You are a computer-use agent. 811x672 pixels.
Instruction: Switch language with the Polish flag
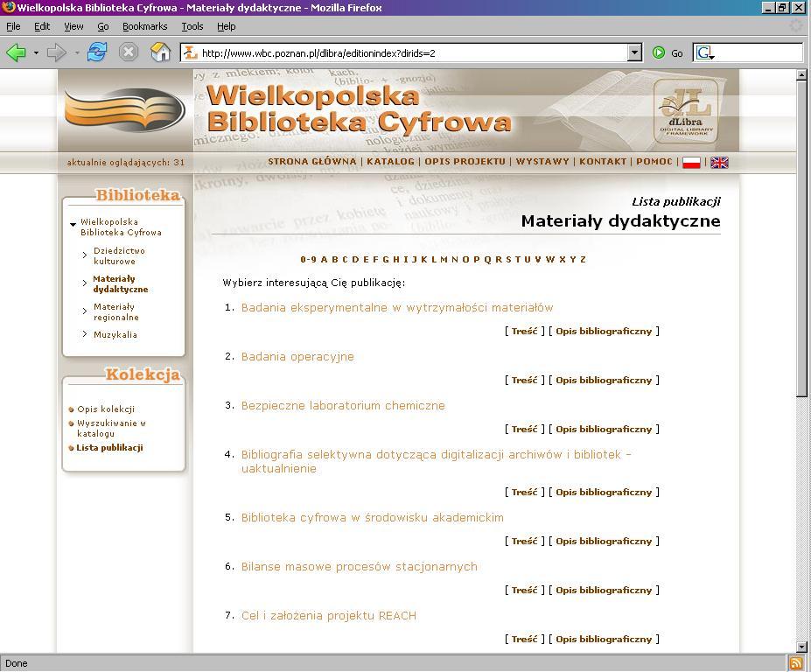tap(691, 163)
